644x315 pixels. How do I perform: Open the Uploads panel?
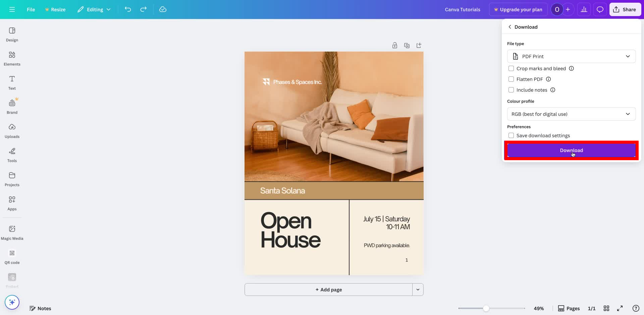pos(12,131)
